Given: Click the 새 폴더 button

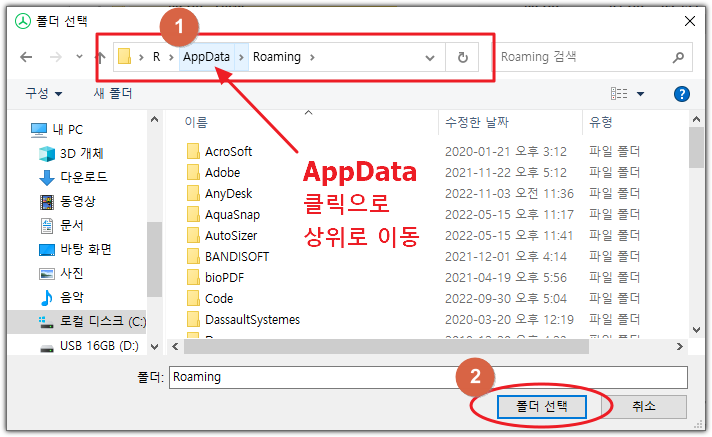Looking at the screenshot, I should tap(113, 94).
